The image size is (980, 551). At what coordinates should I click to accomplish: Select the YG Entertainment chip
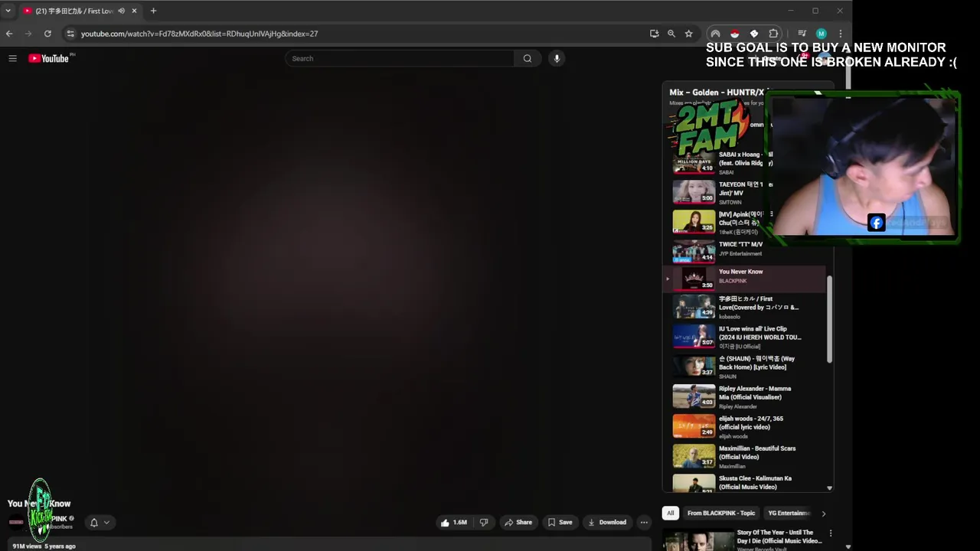[x=789, y=514]
